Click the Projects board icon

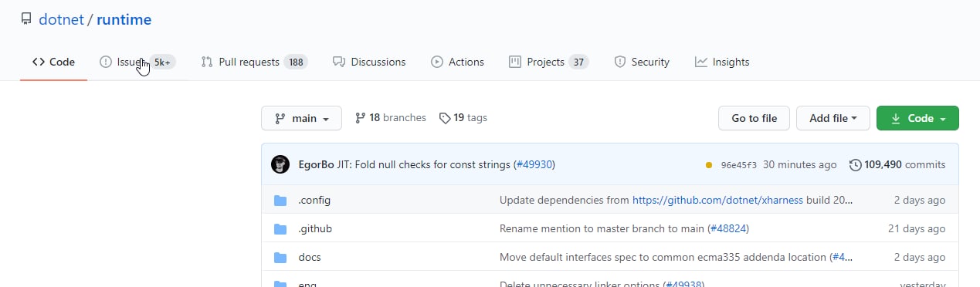[x=515, y=62]
